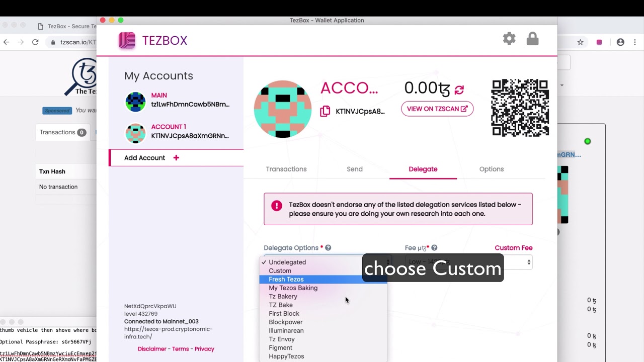Show Fee help tooltip icon

434,248
